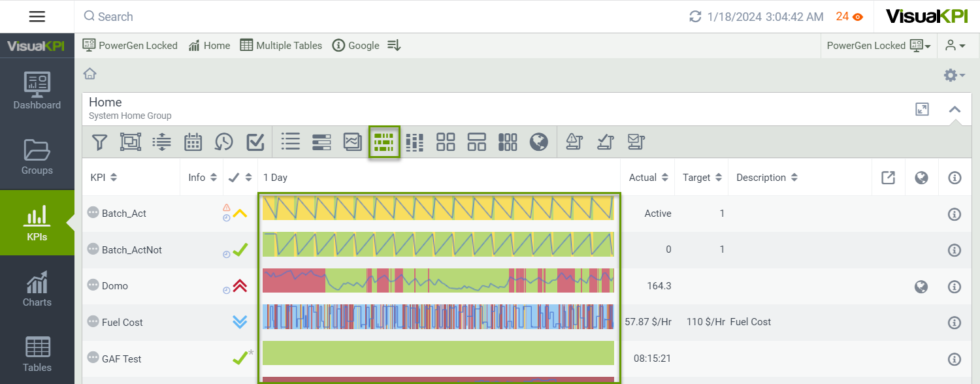This screenshot has height=384, width=980.
Task: Open the user account dropdown
Action: pyautogui.click(x=955, y=46)
